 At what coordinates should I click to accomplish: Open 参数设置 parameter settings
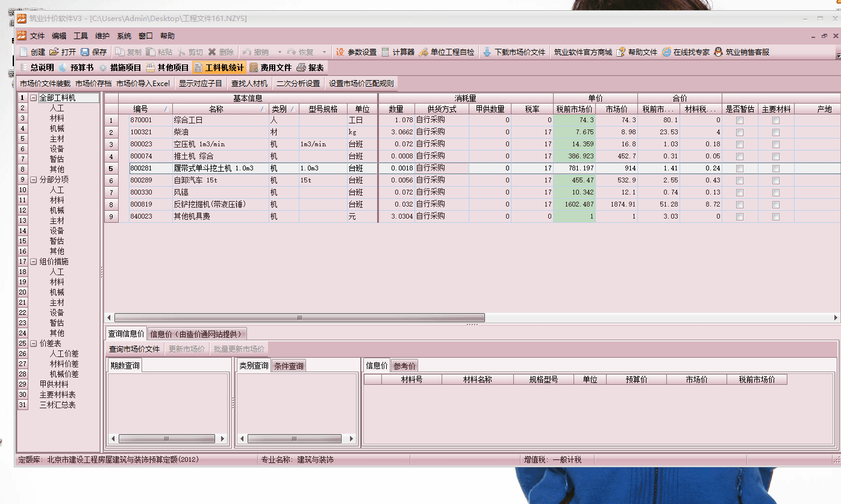pyautogui.click(x=340, y=52)
